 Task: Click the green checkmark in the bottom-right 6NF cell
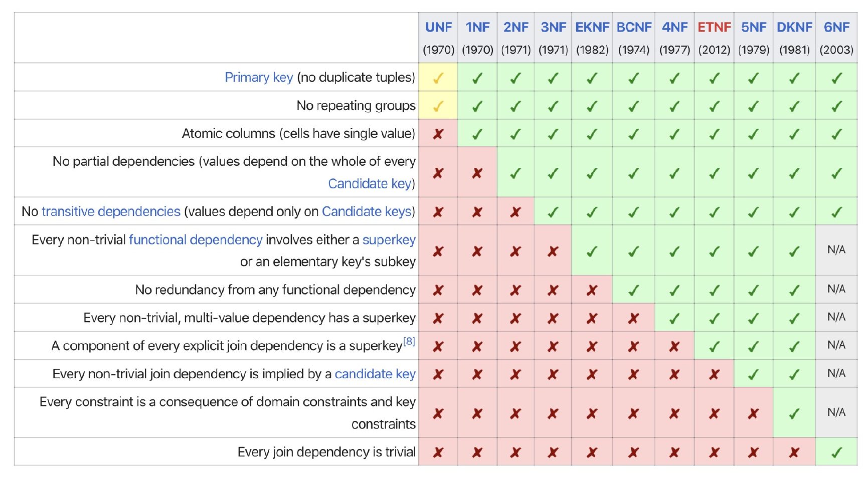[x=836, y=452]
